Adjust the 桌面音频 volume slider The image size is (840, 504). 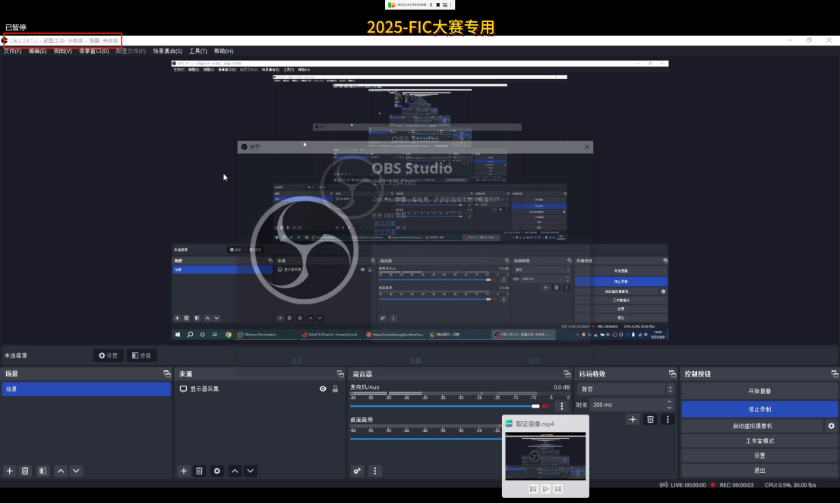pos(426,439)
